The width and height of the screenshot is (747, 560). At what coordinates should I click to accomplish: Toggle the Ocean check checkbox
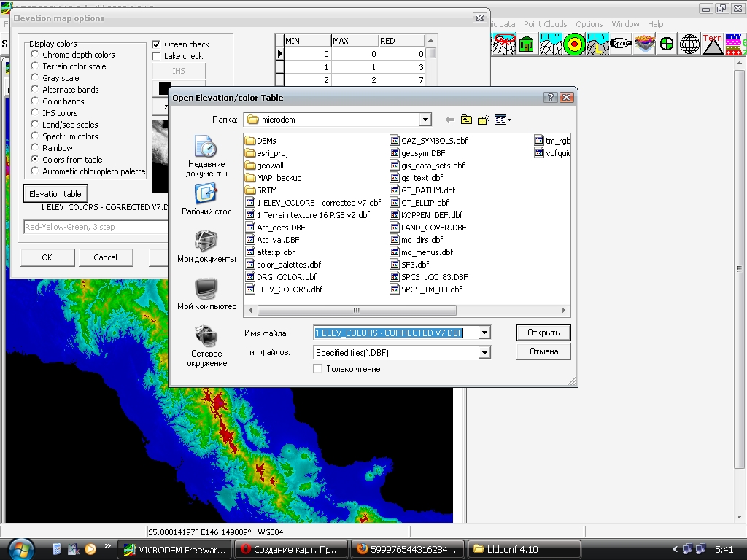(x=156, y=44)
